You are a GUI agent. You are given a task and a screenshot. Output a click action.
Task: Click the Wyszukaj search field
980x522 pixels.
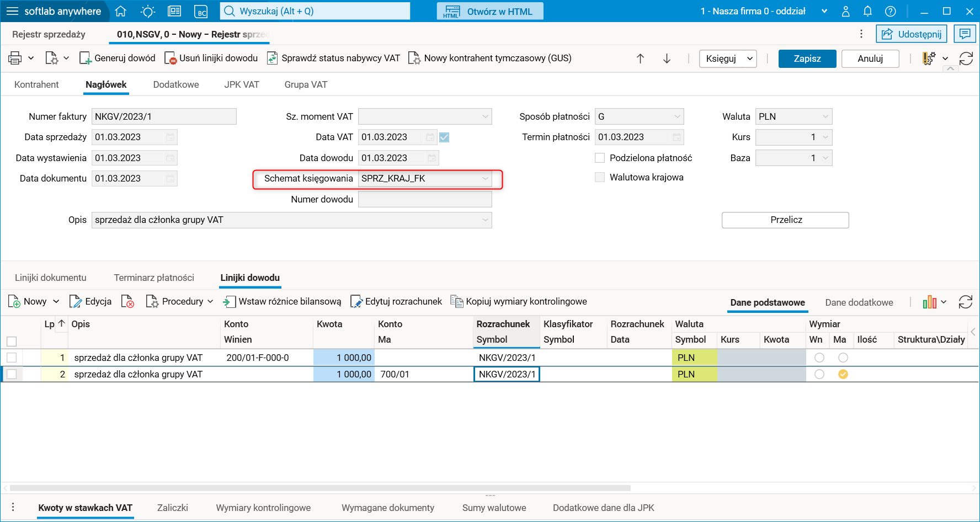pyautogui.click(x=315, y=11)
